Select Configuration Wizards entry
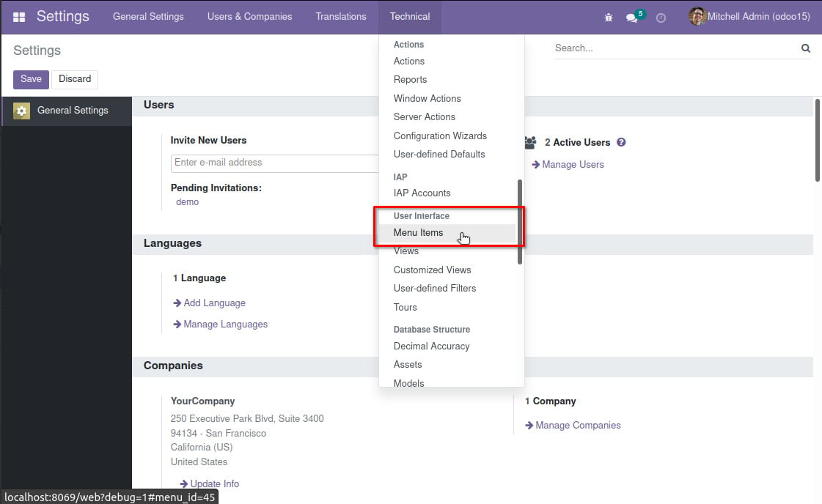 pyautogui.click(x=440, y=136)
